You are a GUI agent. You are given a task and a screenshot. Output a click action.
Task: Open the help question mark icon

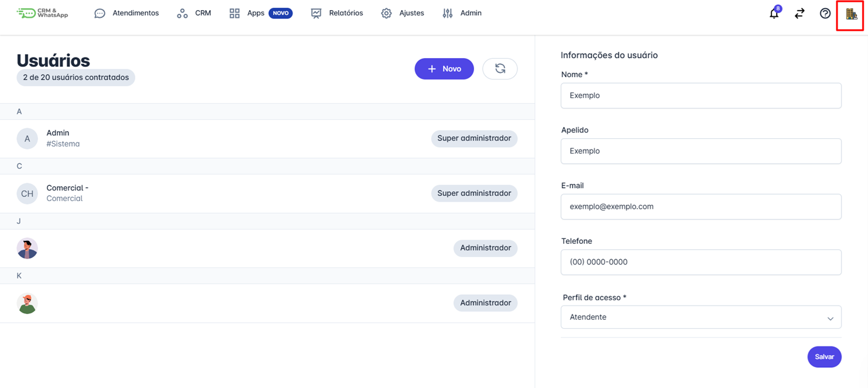pyautogui.click(x=825, y=13)
